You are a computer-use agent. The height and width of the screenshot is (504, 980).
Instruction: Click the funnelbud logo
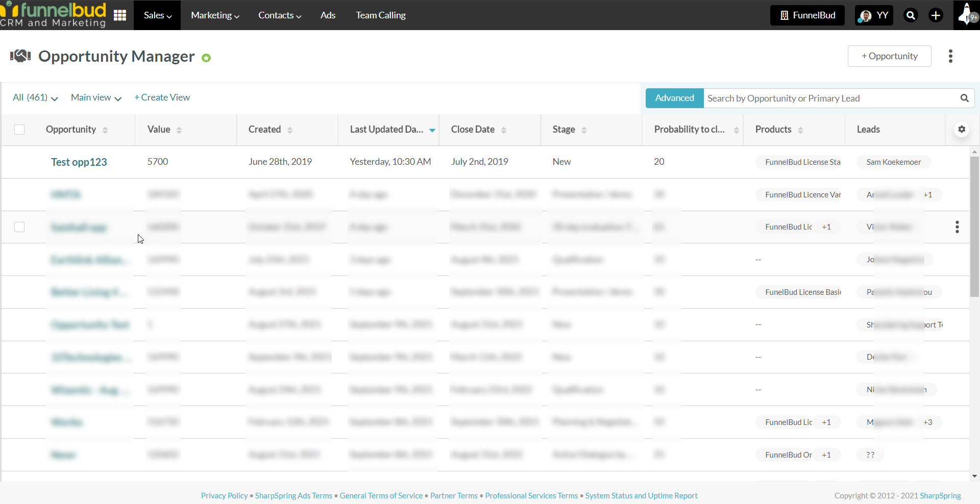pyautogui.click(x=53, y=15)
